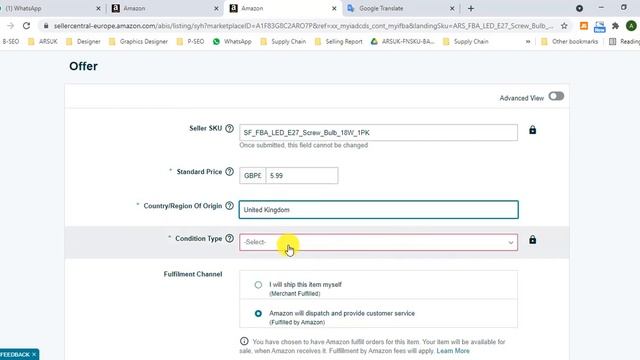Open the P-SEO bookmark folder
The image size is (640, 360).
pyautogui.click(x=190, y=42)
